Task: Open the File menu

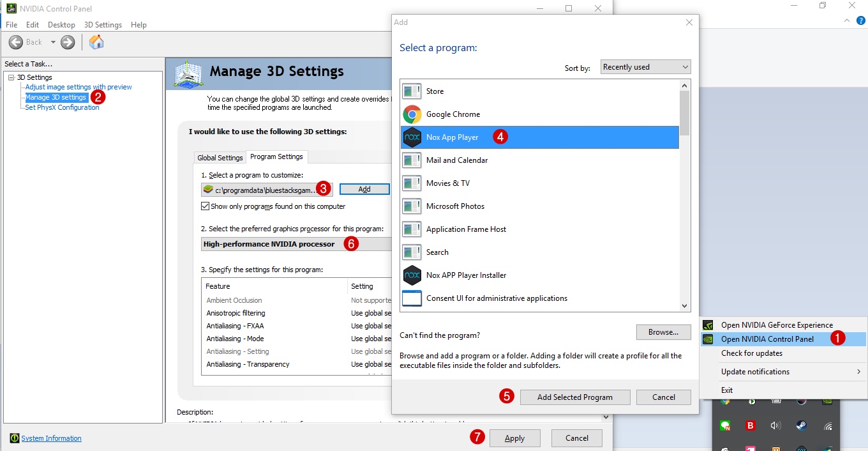Action: (11, 25)
